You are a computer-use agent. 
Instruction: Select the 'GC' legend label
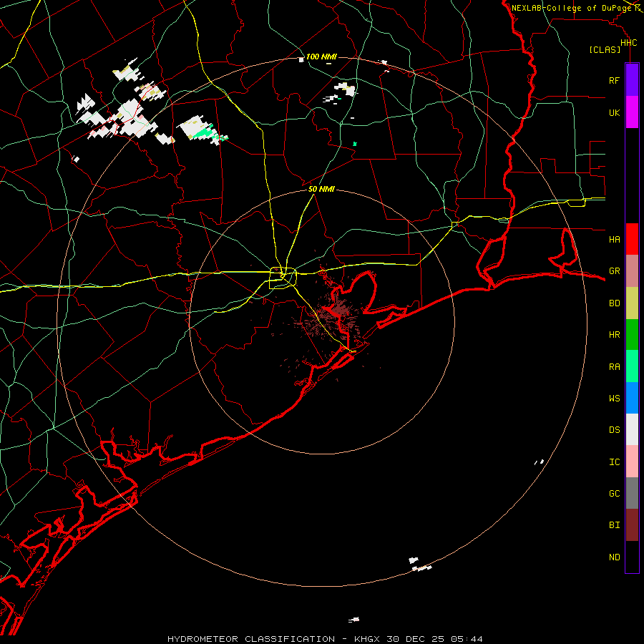click(614, 494)
